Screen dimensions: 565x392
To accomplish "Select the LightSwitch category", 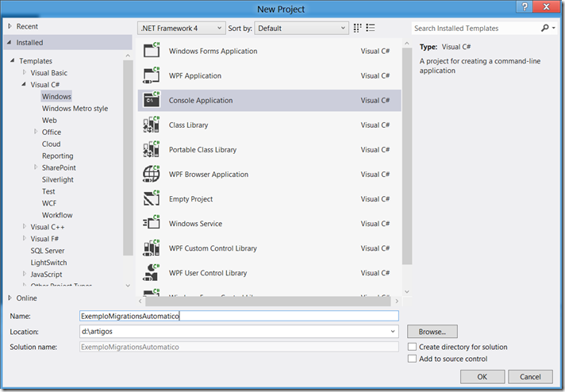I will click(x=48, y=263).
